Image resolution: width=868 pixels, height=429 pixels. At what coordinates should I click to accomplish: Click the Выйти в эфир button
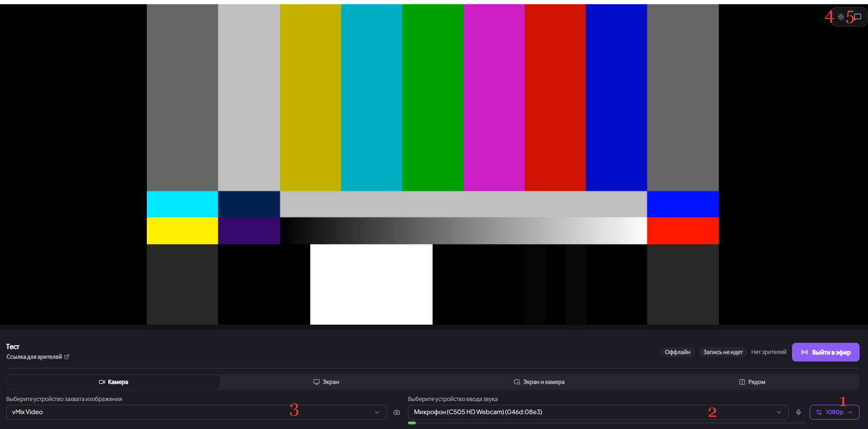[826, 352]
